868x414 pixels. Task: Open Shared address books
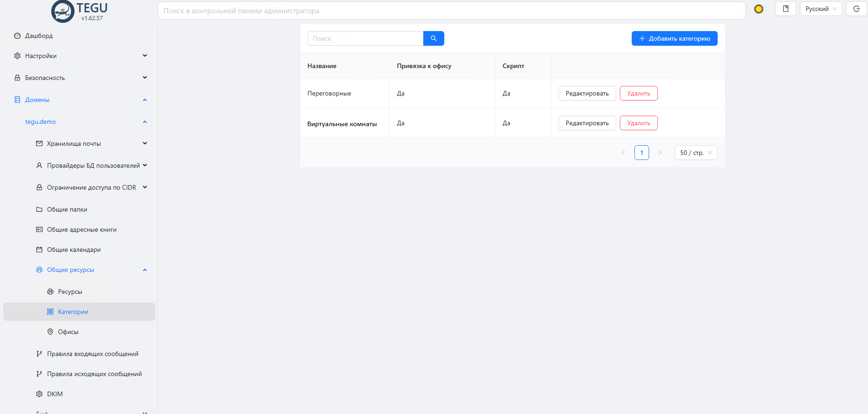[x=81, y=229]
